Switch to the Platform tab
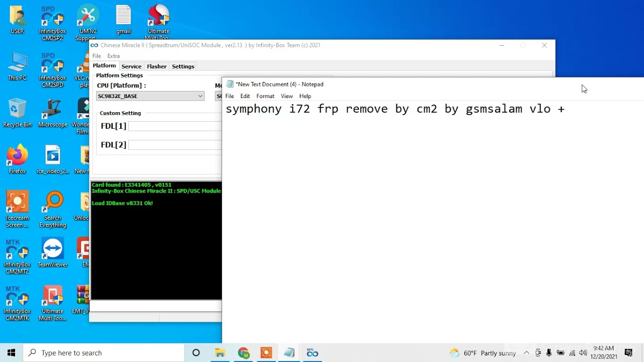644x362 pixels. pyautogui.click(x=104, y=66)
